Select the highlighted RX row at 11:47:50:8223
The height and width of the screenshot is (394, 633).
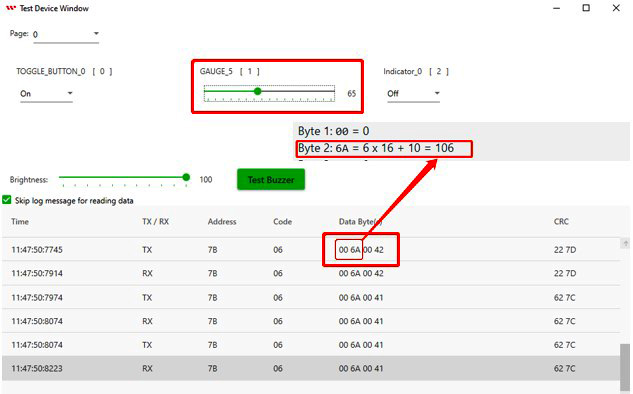tap(311, 368)
